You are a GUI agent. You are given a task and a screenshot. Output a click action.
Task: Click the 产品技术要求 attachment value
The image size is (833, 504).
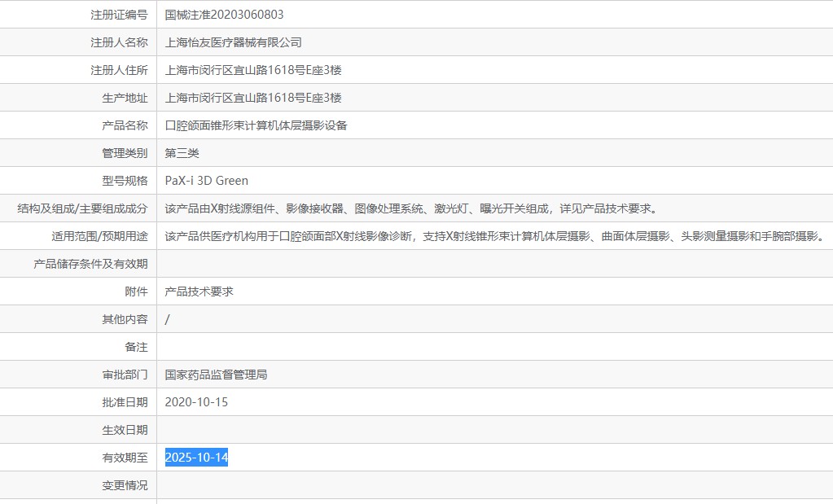click(199, 291)
